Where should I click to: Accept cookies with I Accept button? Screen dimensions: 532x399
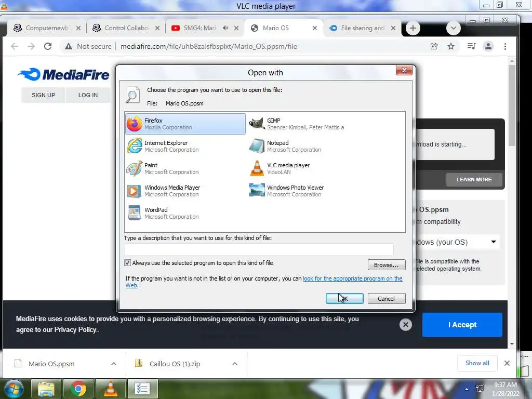click(x=462, y=325)
